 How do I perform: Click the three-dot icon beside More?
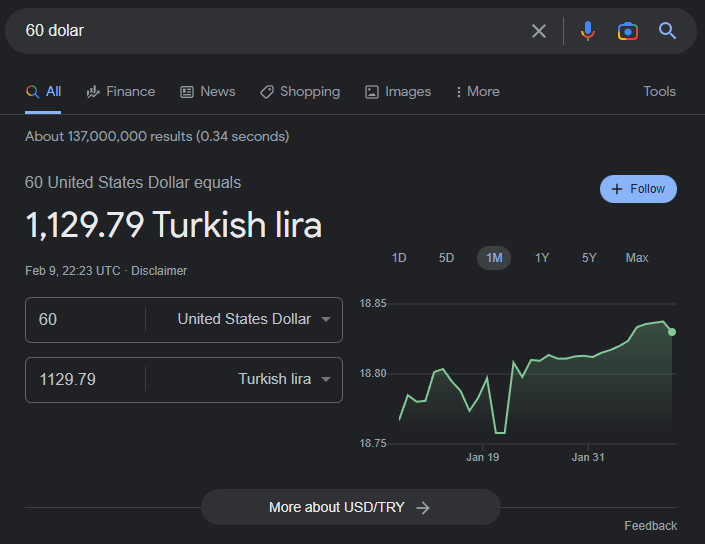point(459,92)
